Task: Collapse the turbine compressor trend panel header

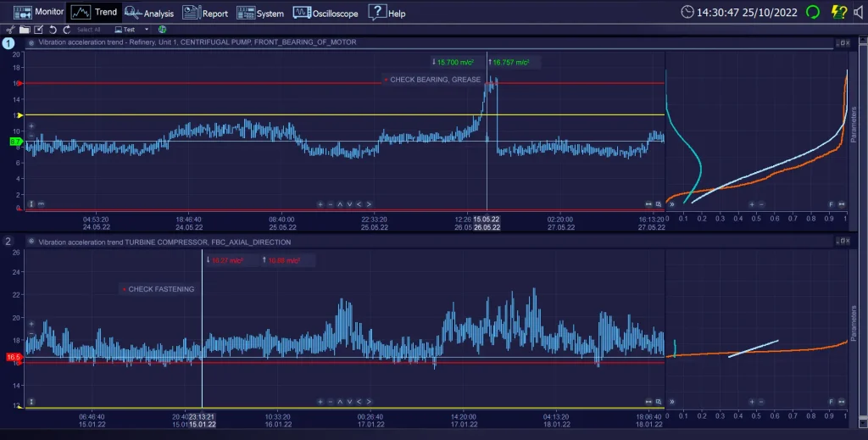Action: pos(31,242)
